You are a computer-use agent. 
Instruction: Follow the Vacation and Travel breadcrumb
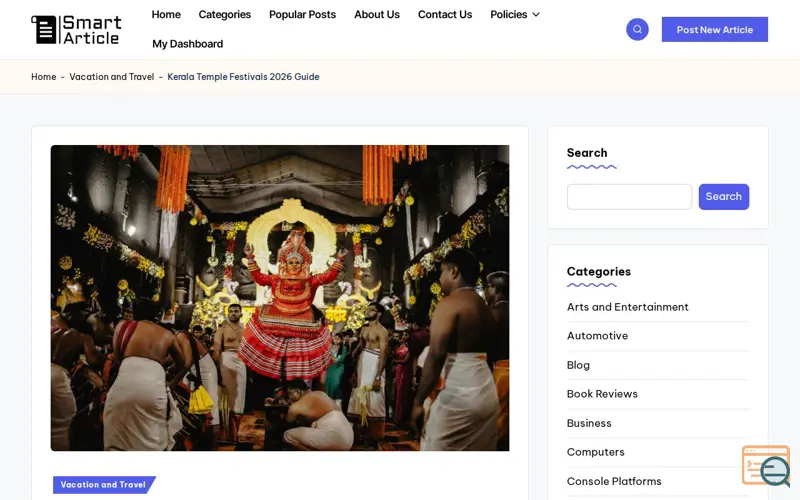(x=112, y=77)
